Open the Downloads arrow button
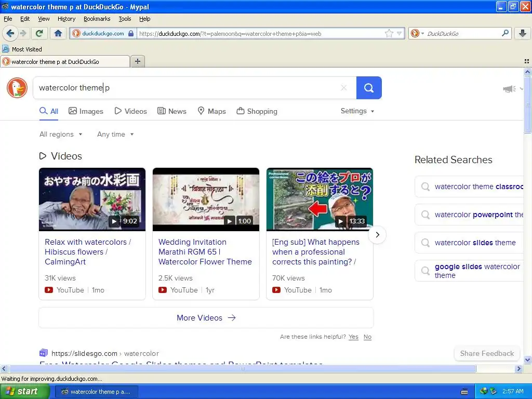532x399 pixels. click(x=523, y=33)
